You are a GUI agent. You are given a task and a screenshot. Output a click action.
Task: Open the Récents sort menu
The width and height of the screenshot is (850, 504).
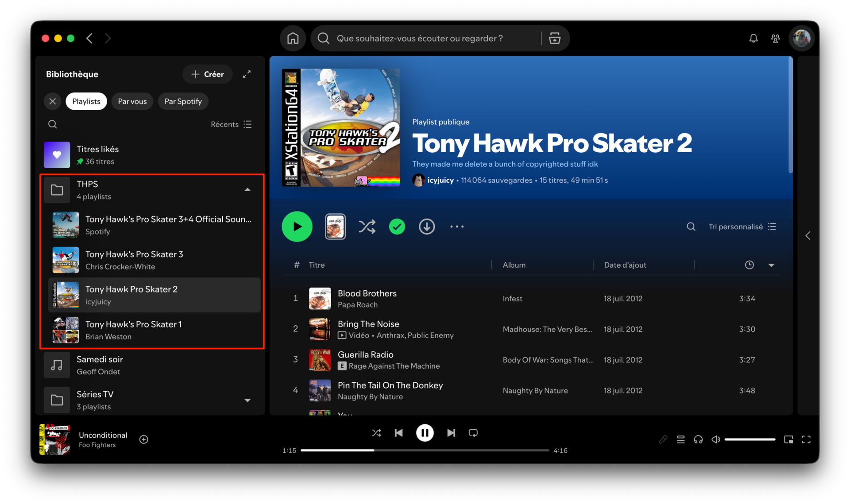(x=231, y=124)
